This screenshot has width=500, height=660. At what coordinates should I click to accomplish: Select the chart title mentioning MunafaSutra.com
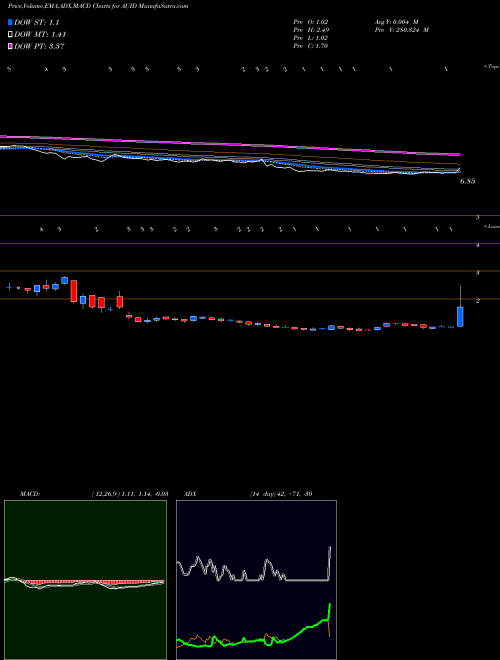(98, 6)
